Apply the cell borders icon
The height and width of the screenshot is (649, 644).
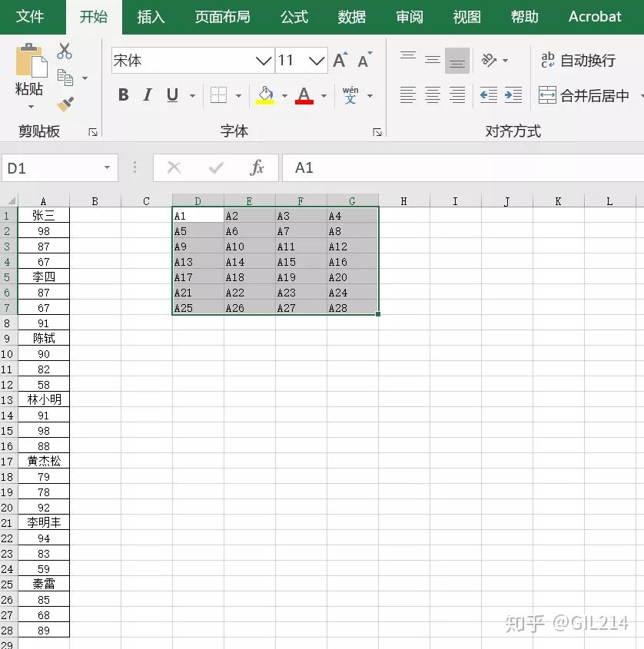219,95
